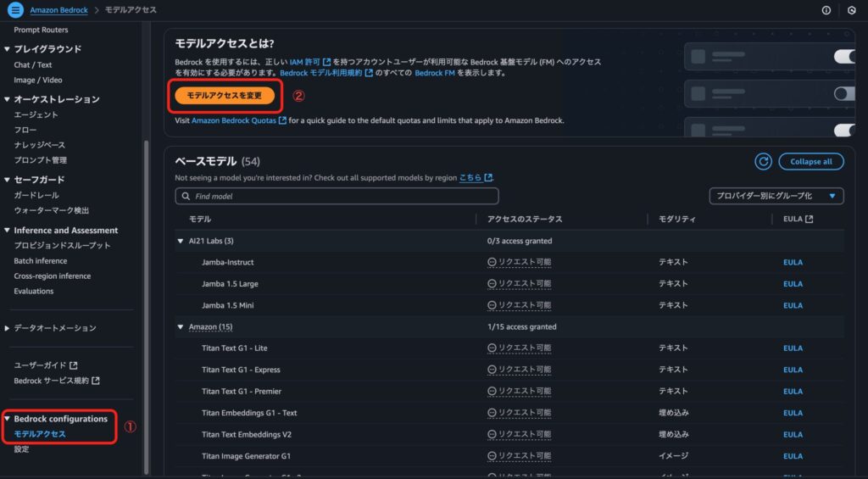
Task: Open Evaluations in sidebar
Action: click(x=34, y=291)
